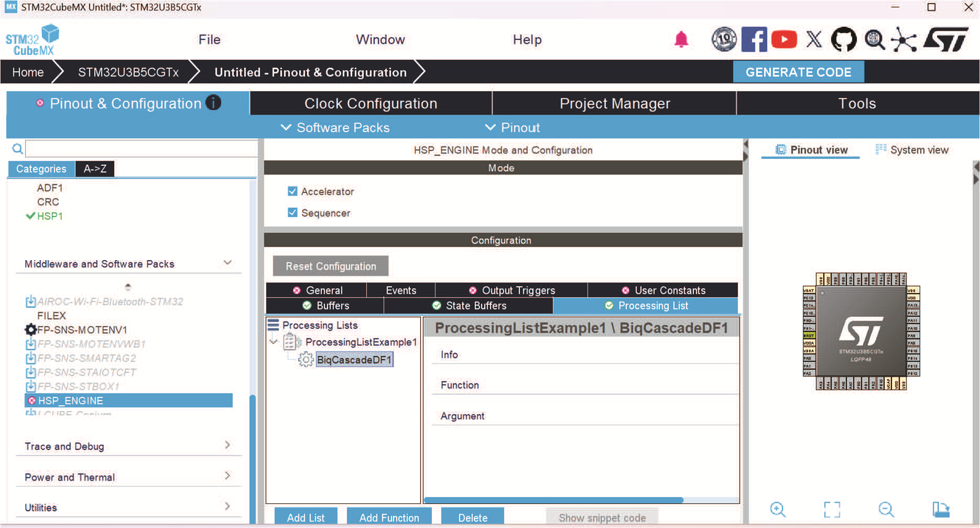Open the Facebook icon link
980x528 pixels.
[x=754, y=39]
